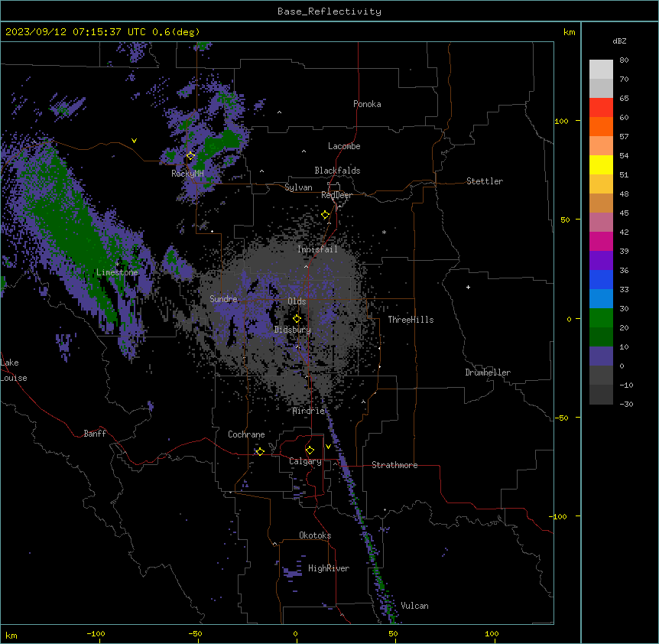Click the Limestone label
Screen dimensions: 659x644
pyautogui.click(x=117, y=272)
